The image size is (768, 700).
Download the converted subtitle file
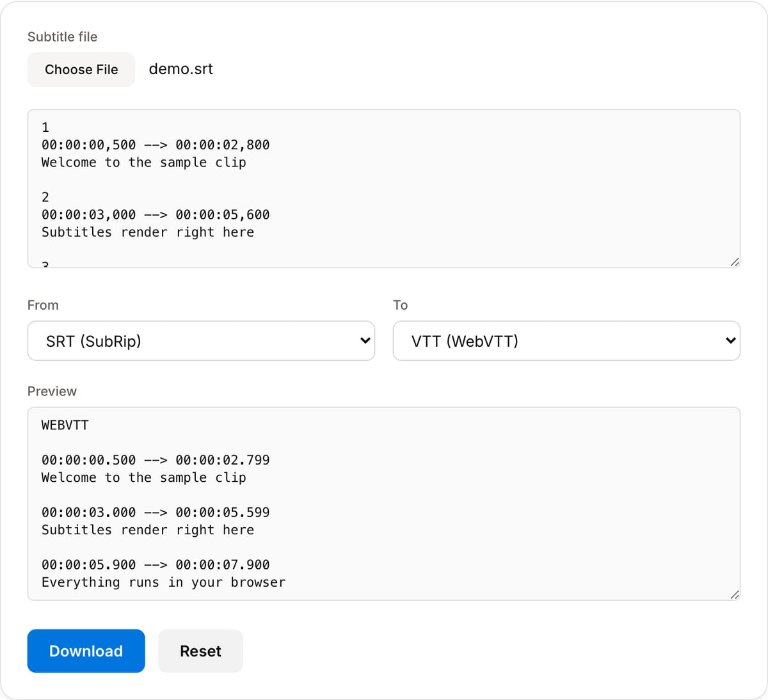[86, 651]
